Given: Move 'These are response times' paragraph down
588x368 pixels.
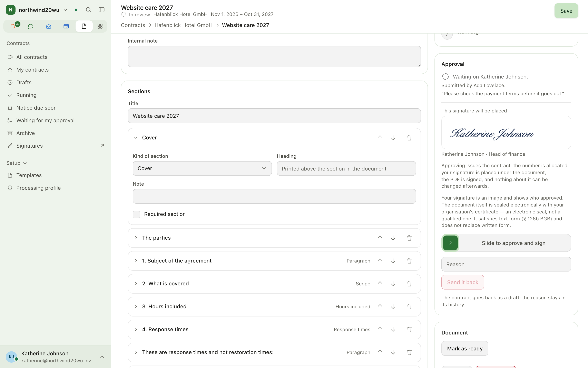Looking at the screenshot, I should click(393, 352).
